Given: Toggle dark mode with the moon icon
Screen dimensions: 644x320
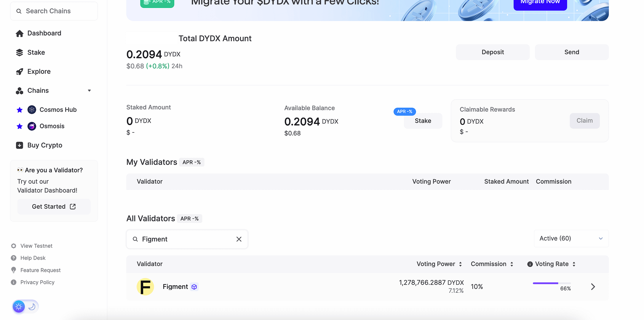Looking at the screenshot, I should pyautogui.click(x=32, y=306).
